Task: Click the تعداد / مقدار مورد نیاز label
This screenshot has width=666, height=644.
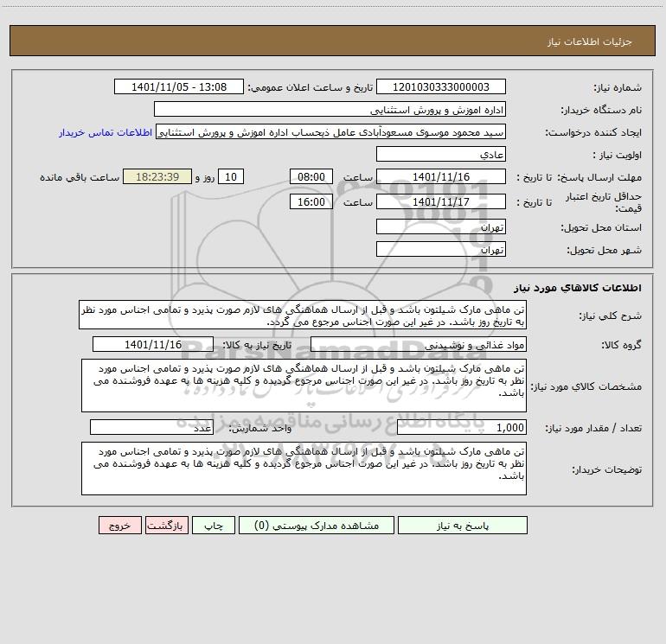Action: point(593,429)
